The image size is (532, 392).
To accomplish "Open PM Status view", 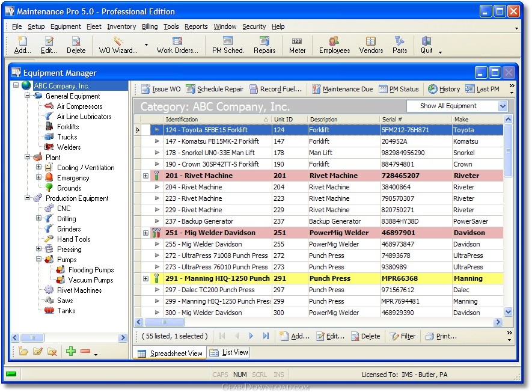I will coord(399,89).
